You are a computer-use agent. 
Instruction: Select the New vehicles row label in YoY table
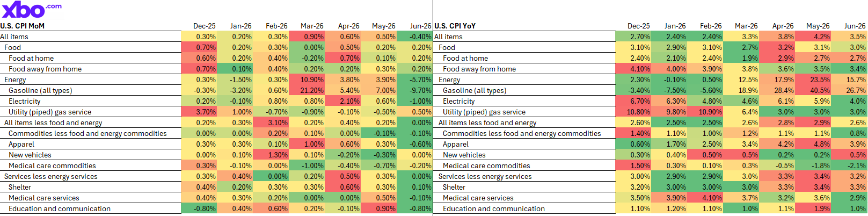pos(464,155)
